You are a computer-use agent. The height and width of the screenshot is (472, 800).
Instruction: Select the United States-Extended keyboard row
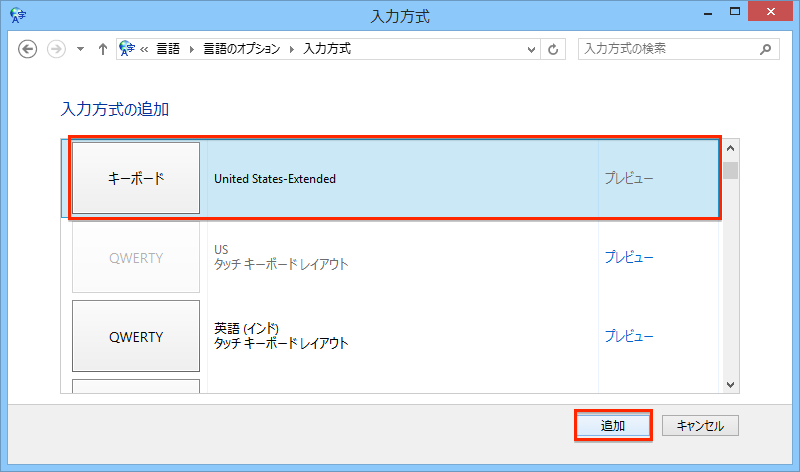click(400, 179)
